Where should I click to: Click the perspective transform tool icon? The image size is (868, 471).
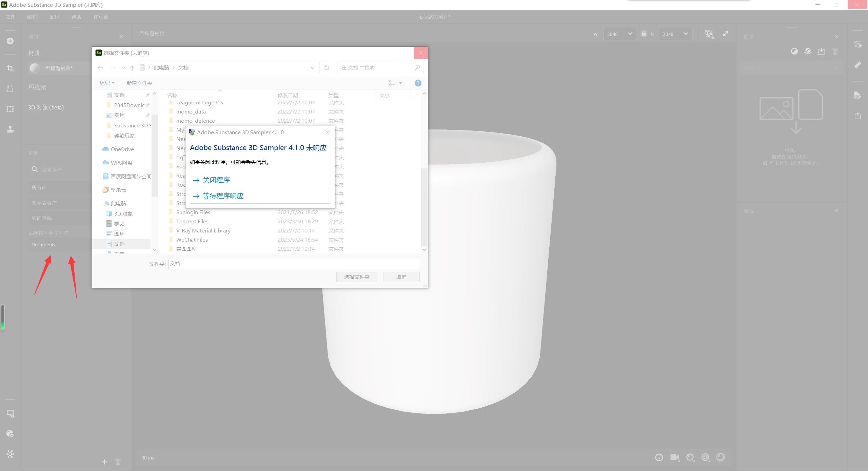[x=10, y=88]
